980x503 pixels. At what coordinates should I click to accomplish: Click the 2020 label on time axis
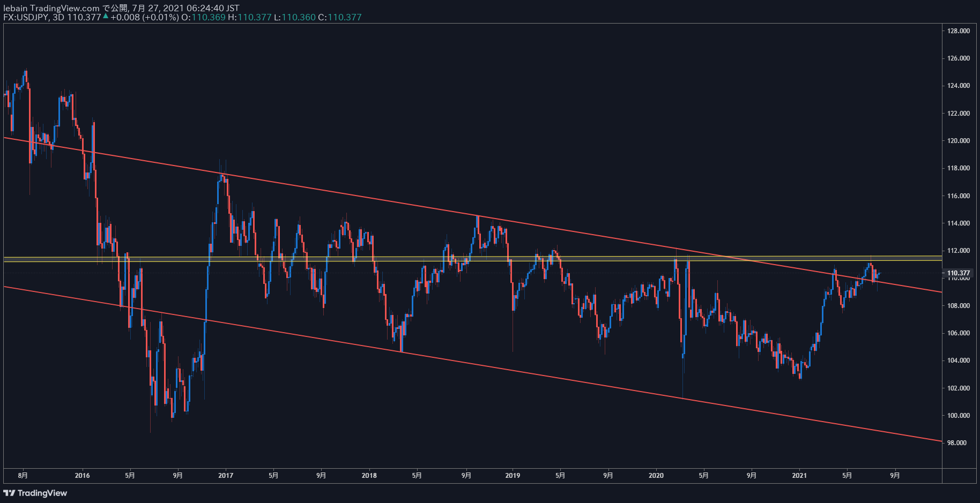coord(656,475)
